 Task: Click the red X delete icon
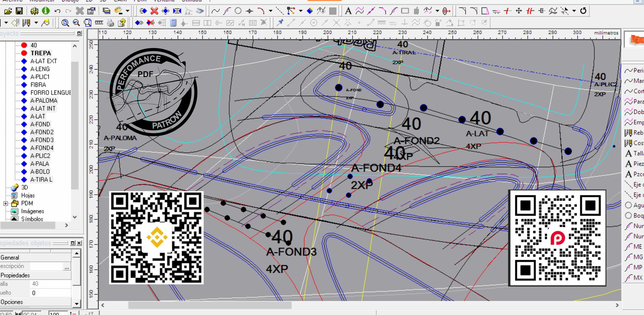(x=154, y=11)
